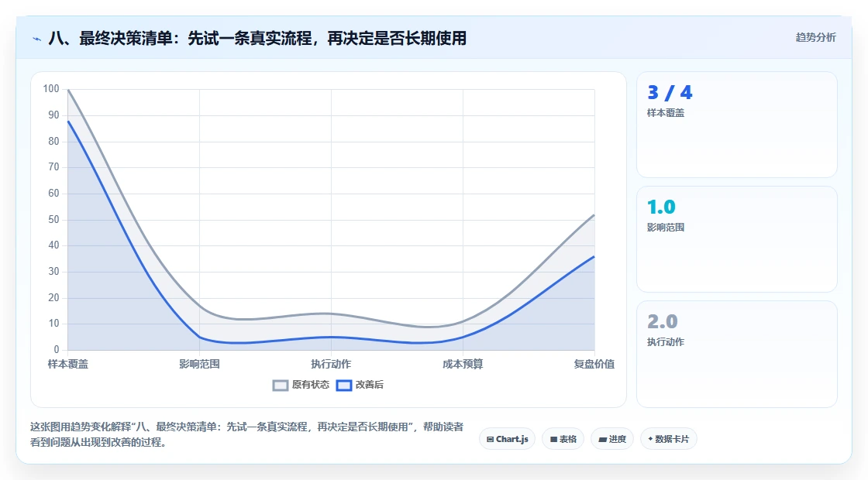Viewport: 868px width, 480px height.
Task: Click the section title 八、最终决策清单
Action: (x=257, y=38)
